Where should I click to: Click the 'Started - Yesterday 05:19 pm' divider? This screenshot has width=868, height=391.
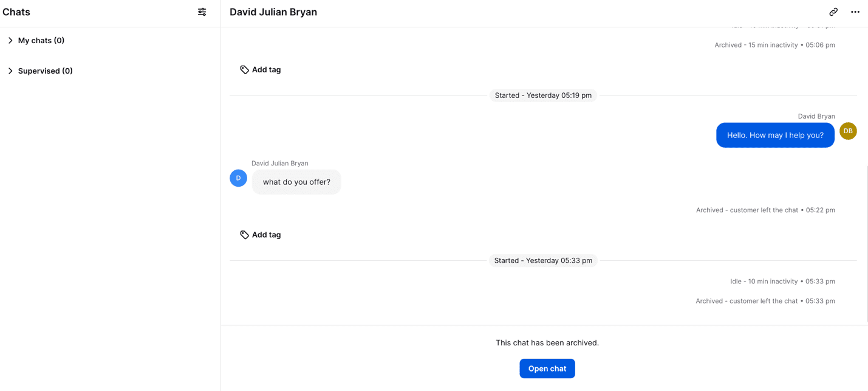[x=542, y=95]
